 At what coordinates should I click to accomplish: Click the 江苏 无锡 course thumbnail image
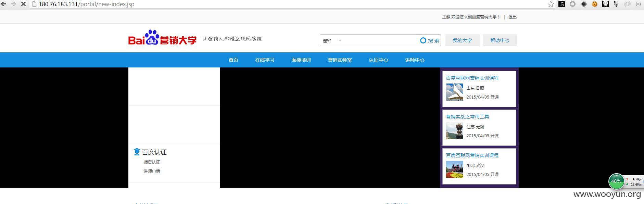(x=455, y=131)
